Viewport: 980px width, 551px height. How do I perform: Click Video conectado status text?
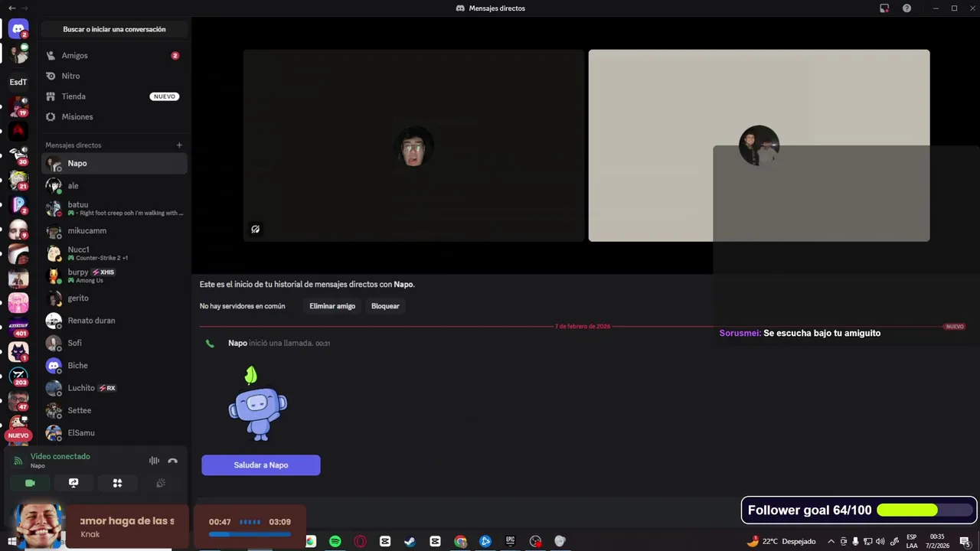click(x=60, y=456)
